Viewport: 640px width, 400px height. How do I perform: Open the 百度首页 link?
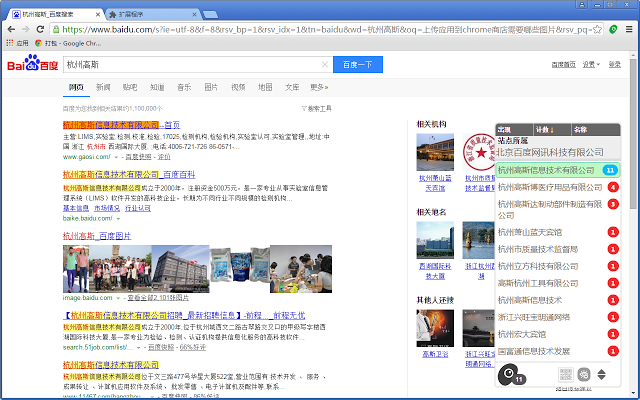click(x=563, y=64)
